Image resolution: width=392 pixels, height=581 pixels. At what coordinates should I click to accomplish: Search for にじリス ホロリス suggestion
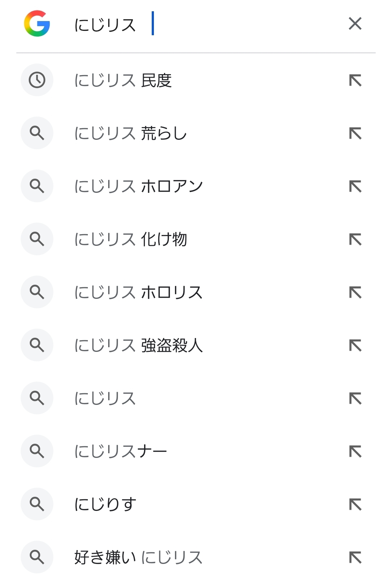[x=138, y=292]
